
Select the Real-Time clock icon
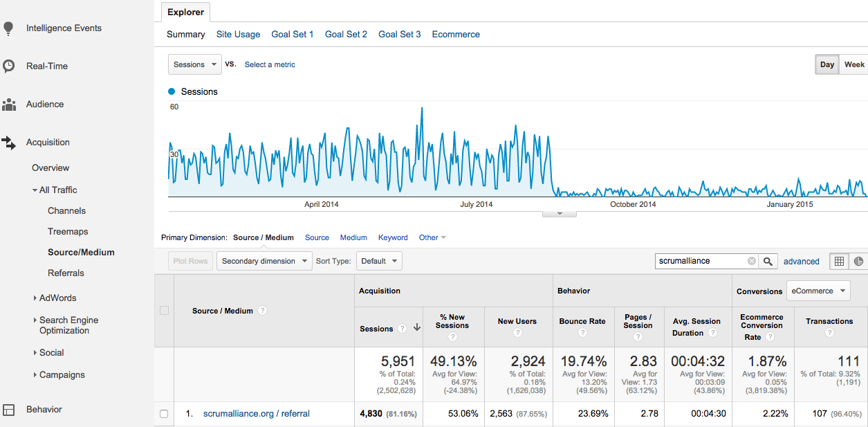(10, 66)
